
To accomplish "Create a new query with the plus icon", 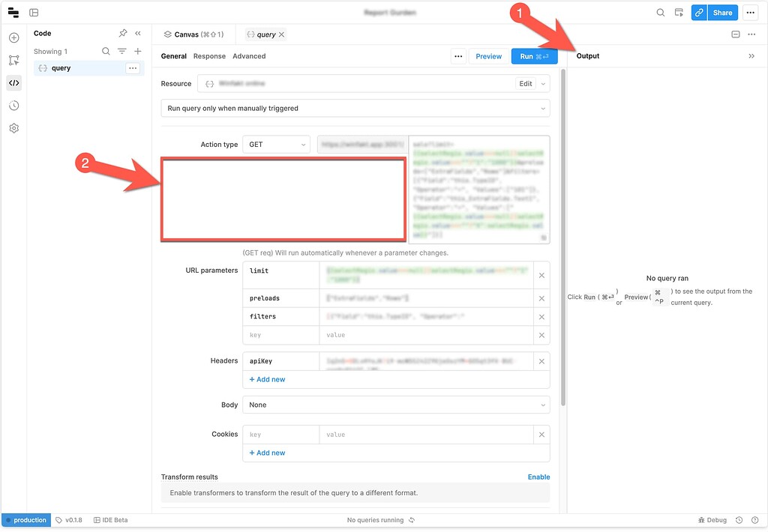I will click(137, 51).
